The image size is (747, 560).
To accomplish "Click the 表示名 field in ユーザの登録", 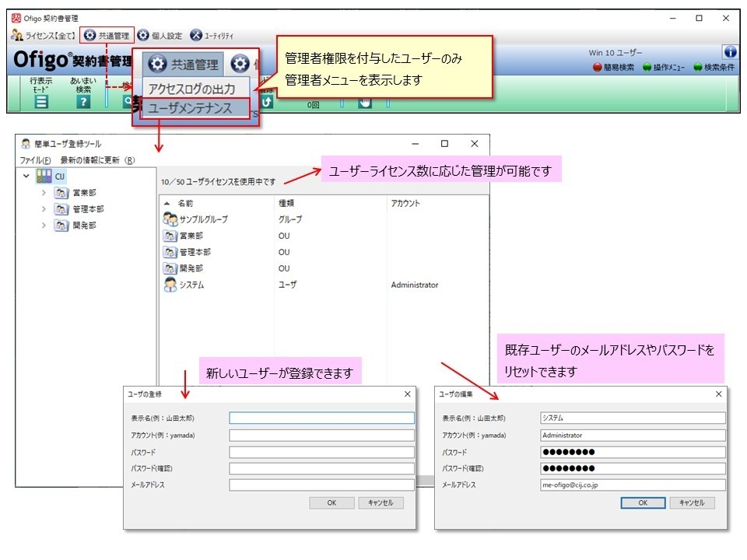I will click(321, 418).
